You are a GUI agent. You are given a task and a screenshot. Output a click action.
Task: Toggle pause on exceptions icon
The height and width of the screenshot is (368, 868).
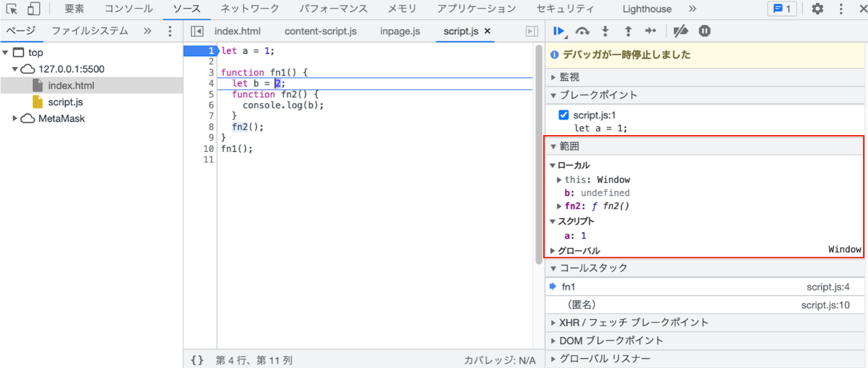pos(704,31)
